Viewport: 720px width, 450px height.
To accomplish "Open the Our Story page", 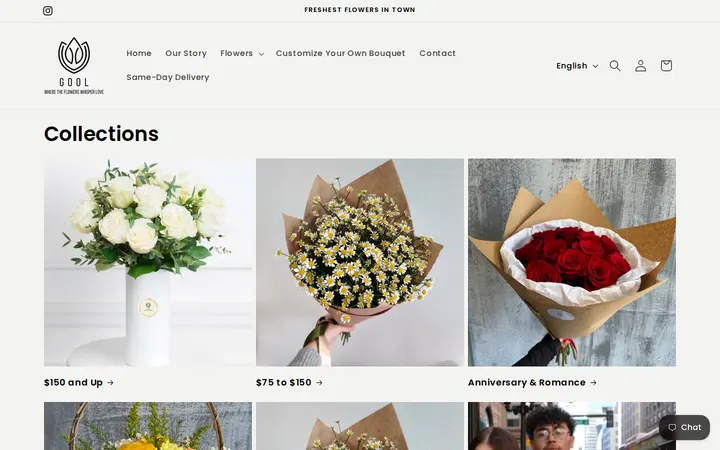I will [186, 53].
